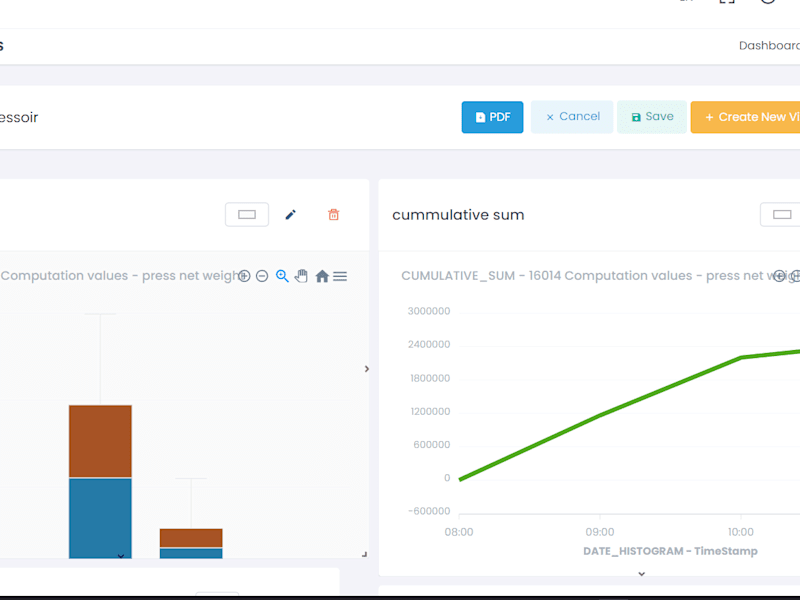Open the Dashboard breadcrumb link

[769, 45]
